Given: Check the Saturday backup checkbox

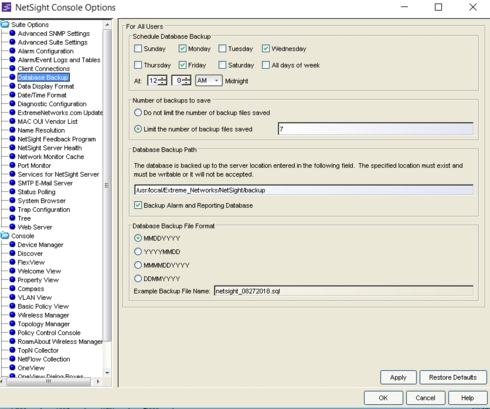Looking at the screenshot, I should pos(222,65).
